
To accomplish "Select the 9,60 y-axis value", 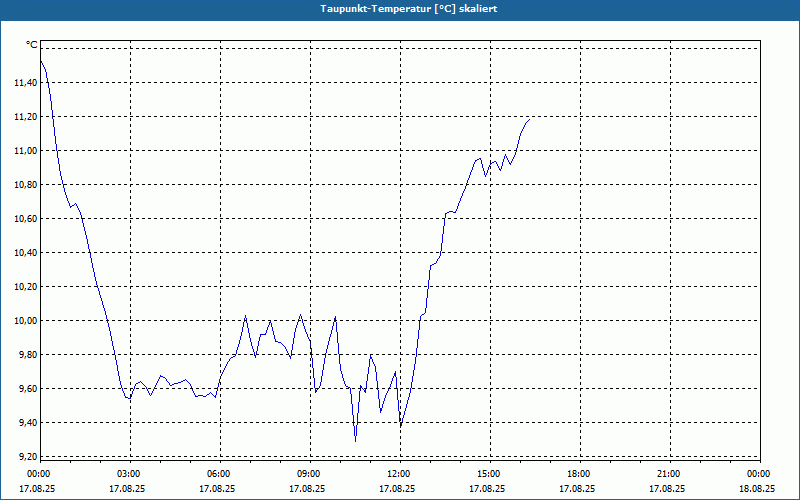I will [x=28, y=389].
